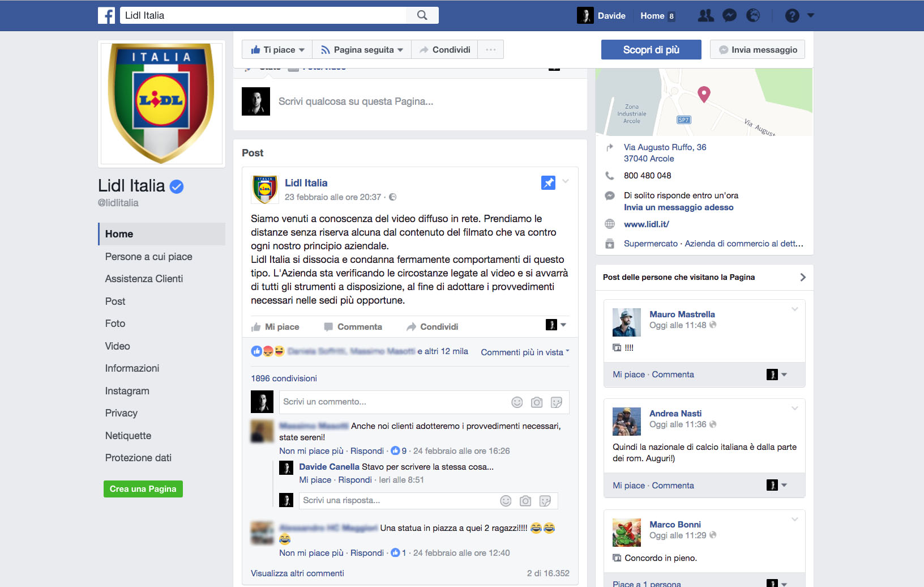Select Informazioni in page sidebar
Screen dimensions: 924x587
132,368
